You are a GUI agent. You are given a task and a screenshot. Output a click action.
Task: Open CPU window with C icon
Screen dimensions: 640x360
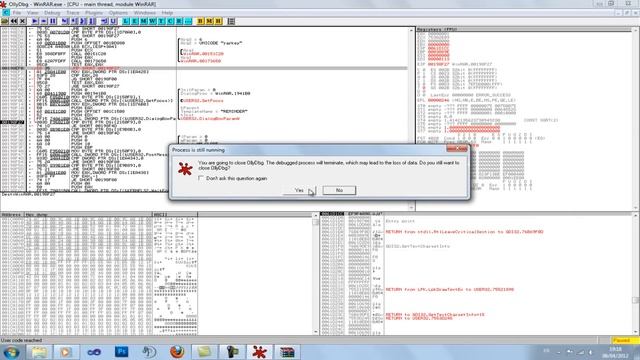pos(171,21)
